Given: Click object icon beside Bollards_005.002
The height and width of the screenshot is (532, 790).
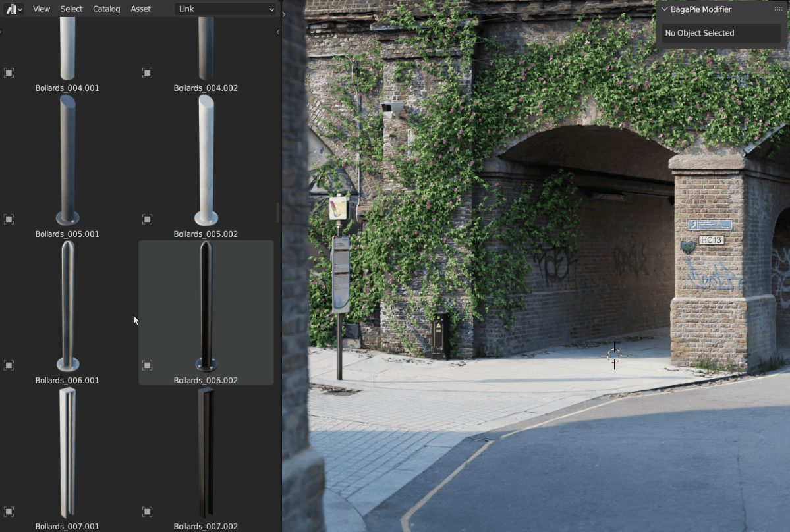Looking at the screenshot, I should tap(148, 219).
